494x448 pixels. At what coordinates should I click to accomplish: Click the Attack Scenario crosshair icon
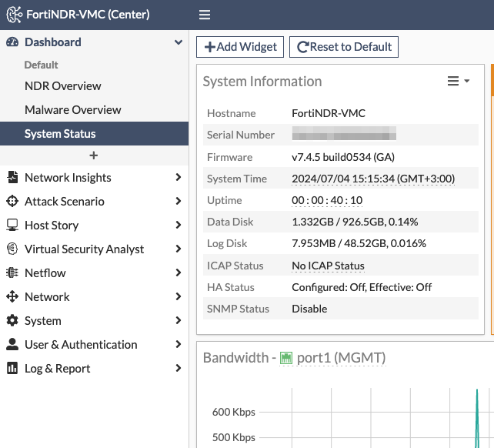pos(12,202)
